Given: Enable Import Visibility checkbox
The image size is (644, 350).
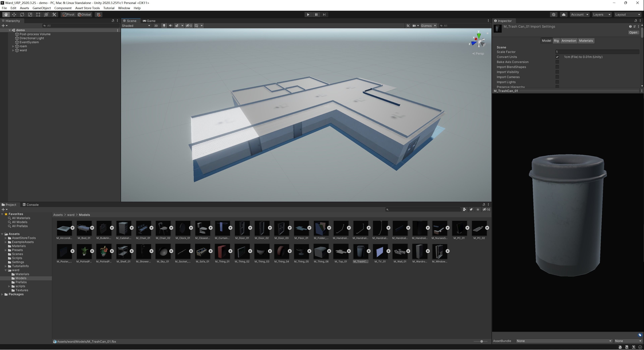Looking at the screenshot, I should [x=557, y=72].
